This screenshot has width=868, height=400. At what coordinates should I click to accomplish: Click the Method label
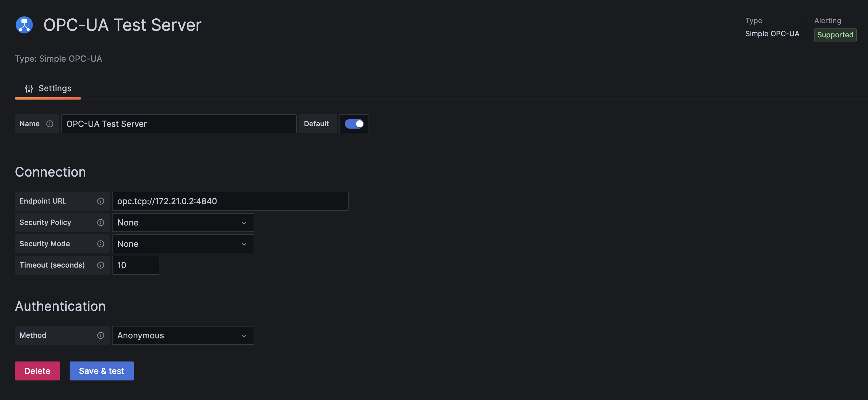click(x=33, y=335)
